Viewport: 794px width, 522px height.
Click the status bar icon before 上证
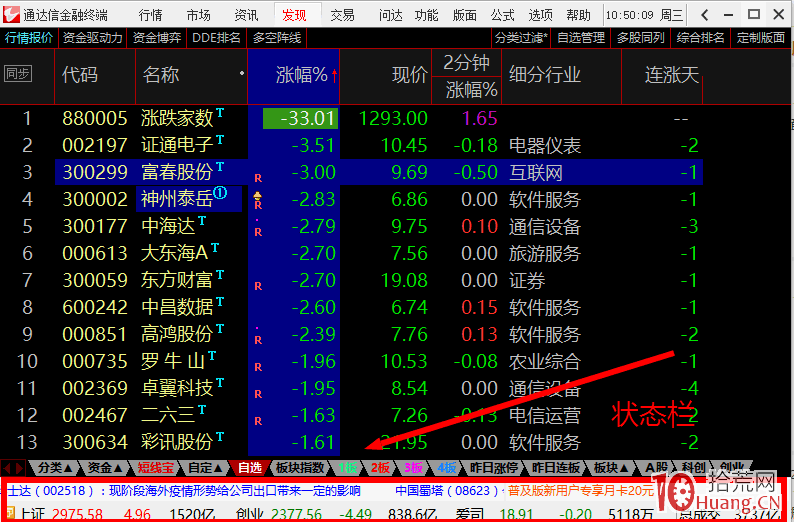point(10,514)
